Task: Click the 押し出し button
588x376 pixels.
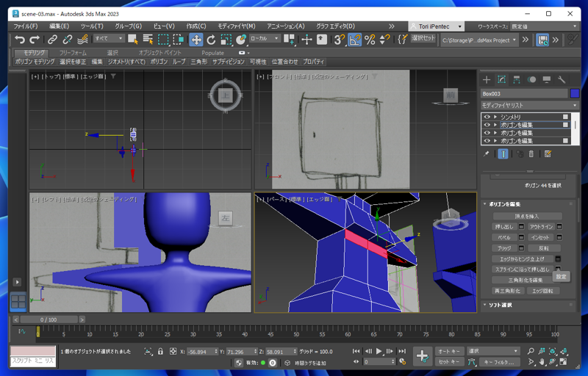Action: pyautogui.click(x=503, y=227)
